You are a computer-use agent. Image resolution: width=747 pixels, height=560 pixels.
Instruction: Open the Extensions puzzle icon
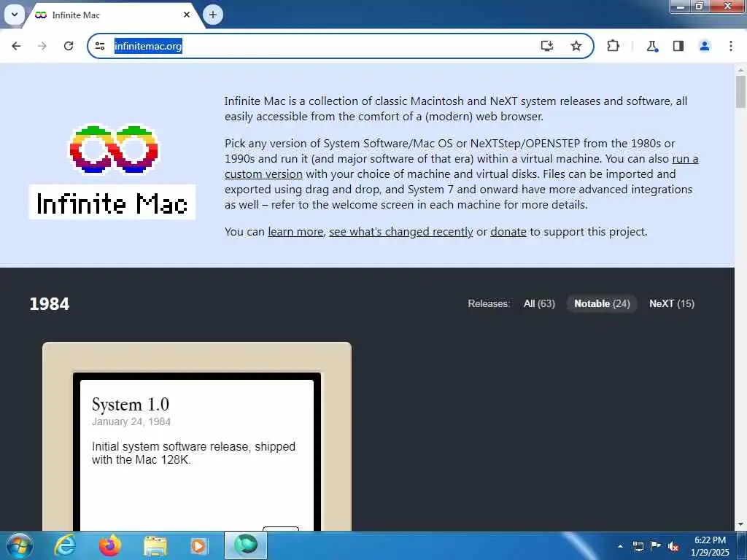click(613, 46)
